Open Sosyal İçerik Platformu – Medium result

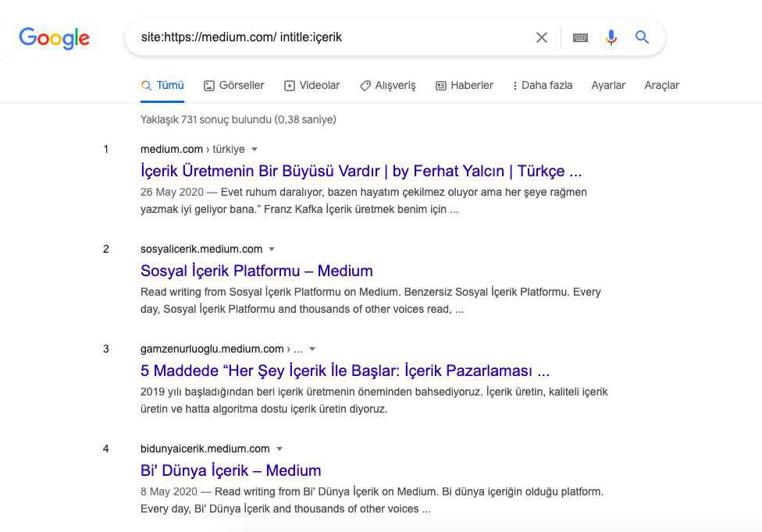coord(257,271)
